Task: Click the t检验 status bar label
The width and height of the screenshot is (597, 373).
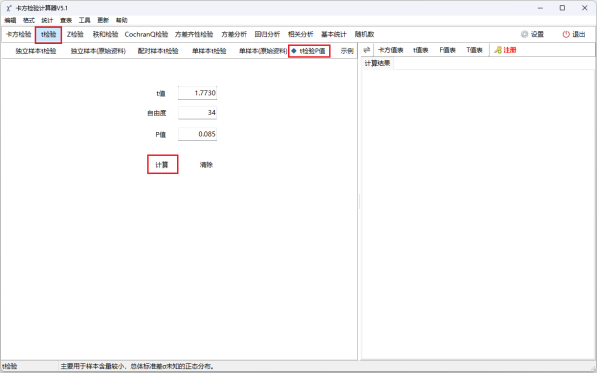Action: pos(10,366)
